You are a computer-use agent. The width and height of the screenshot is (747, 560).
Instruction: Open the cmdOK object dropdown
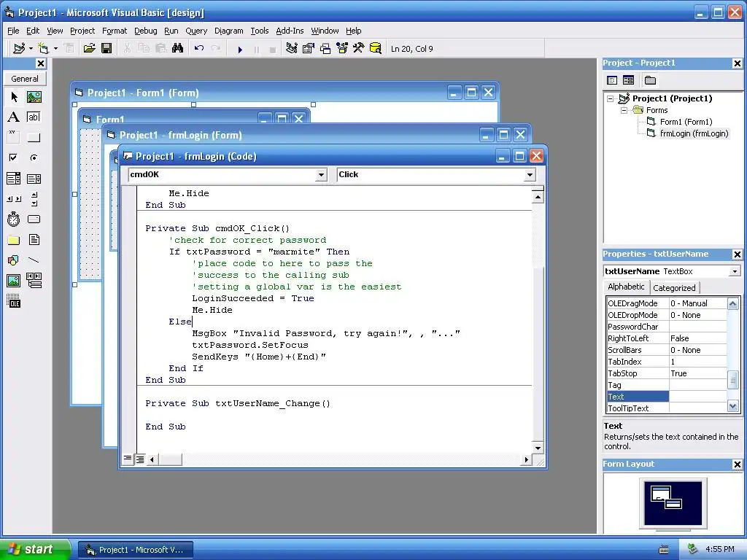pos(321,175)
